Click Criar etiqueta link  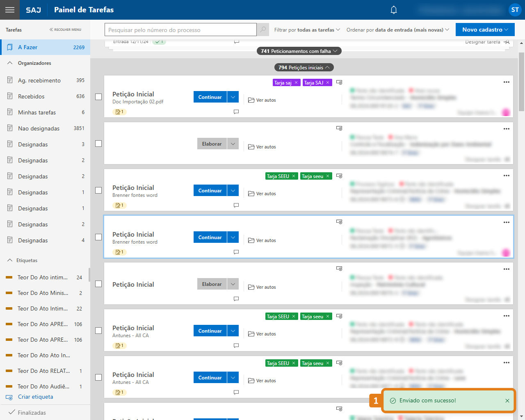point(35,397)
